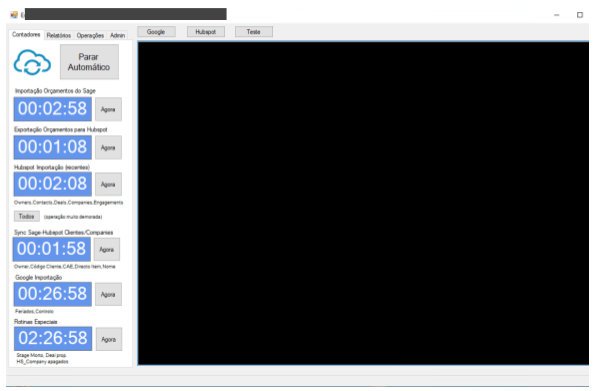Run Importação Orçamentos do Sage Agora
603x391 pixels.
coord(108,109)
